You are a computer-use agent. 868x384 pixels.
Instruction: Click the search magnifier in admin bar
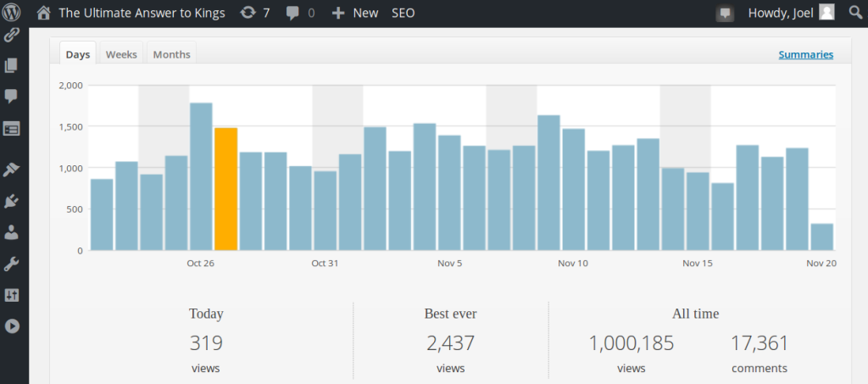[854, 13]
